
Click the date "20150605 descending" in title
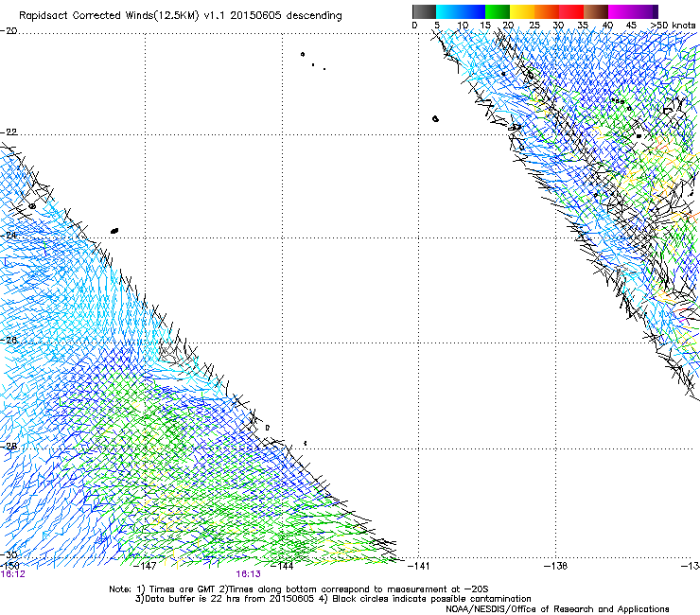[x=286, y=15]
